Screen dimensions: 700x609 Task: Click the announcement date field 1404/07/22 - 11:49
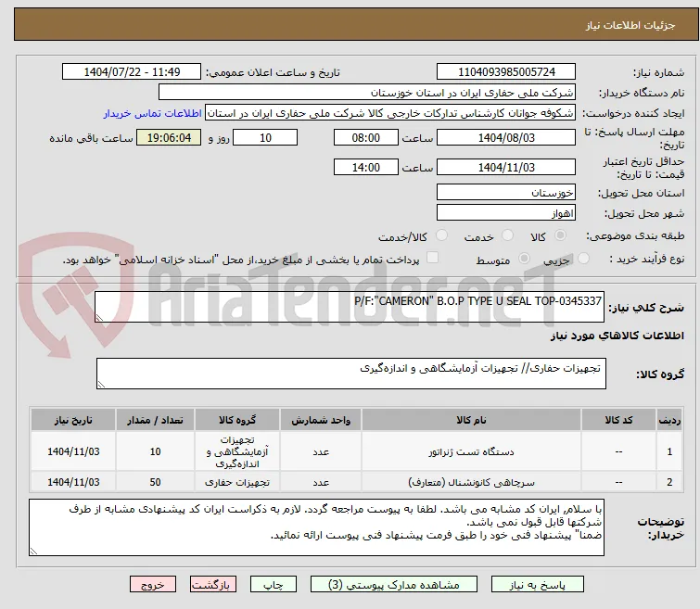pyautogui.click(x=132, y=72)
